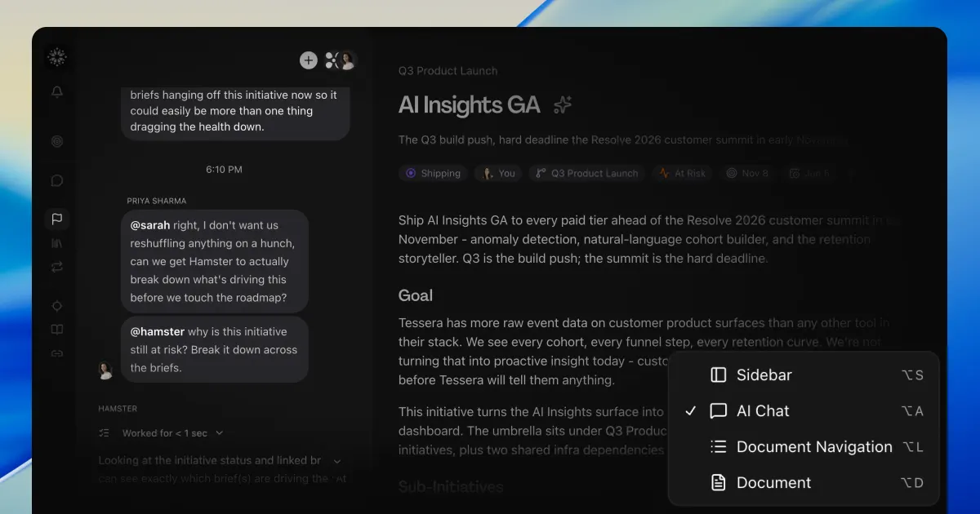Image resolution: width=980 pixels, height=514 pixels.
Task: Click the 6:10 PM timestamp
Action: [224, 170]
